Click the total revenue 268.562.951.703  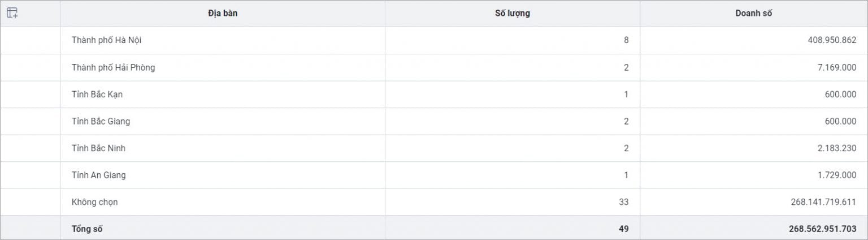tap(823, 229)
